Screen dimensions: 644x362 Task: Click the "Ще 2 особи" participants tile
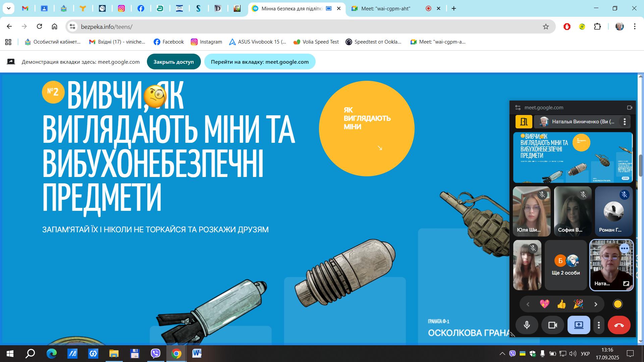[566, 265]
